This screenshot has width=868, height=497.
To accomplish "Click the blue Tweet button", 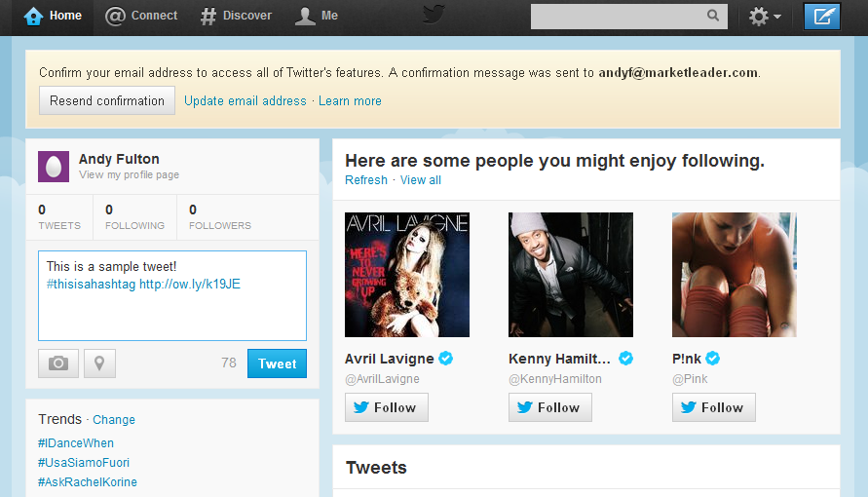I will (277, 363).
